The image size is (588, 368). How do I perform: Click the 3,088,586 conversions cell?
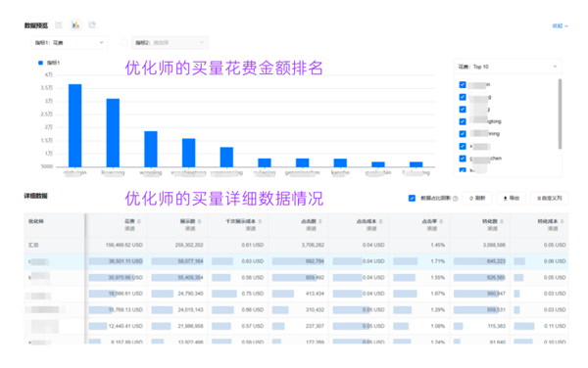tap(494, 245)
